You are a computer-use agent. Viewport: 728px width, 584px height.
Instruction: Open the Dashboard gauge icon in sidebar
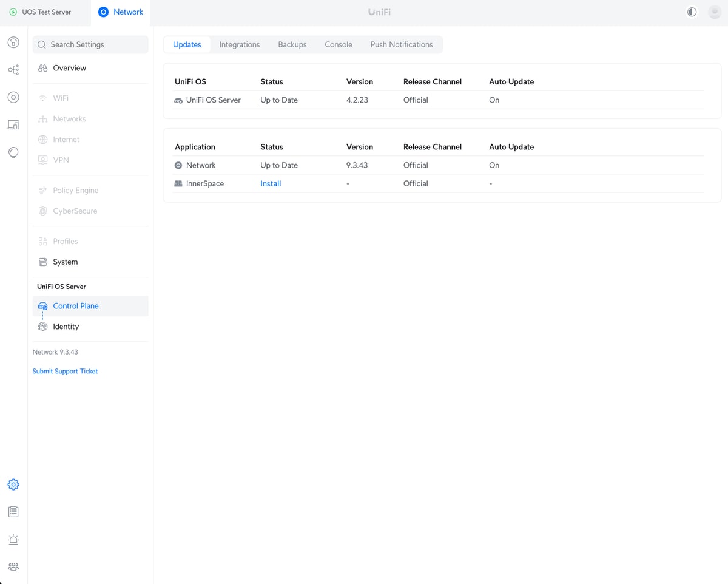coord(13,42)
